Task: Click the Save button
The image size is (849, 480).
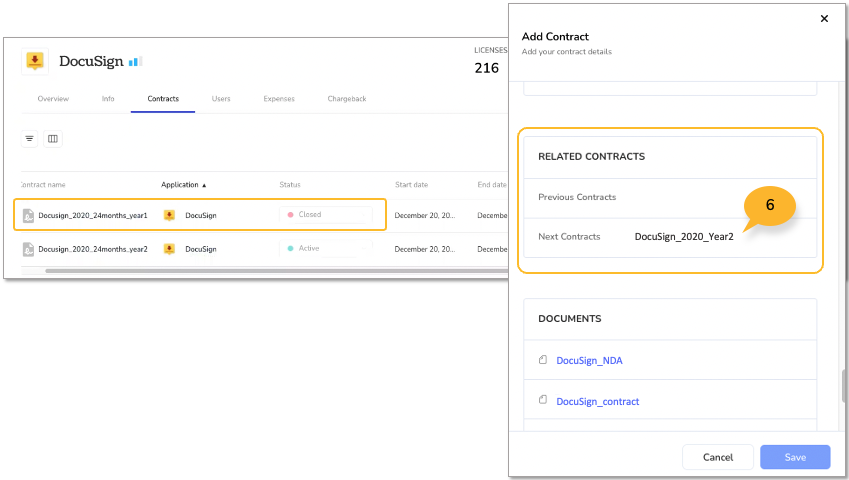Action: [x=795, y=457]
